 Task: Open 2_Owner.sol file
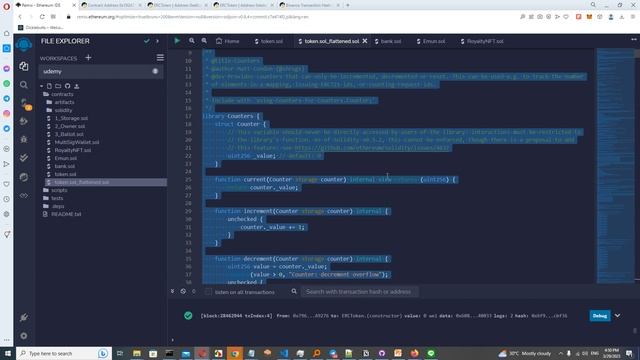(x=69, y=126)
